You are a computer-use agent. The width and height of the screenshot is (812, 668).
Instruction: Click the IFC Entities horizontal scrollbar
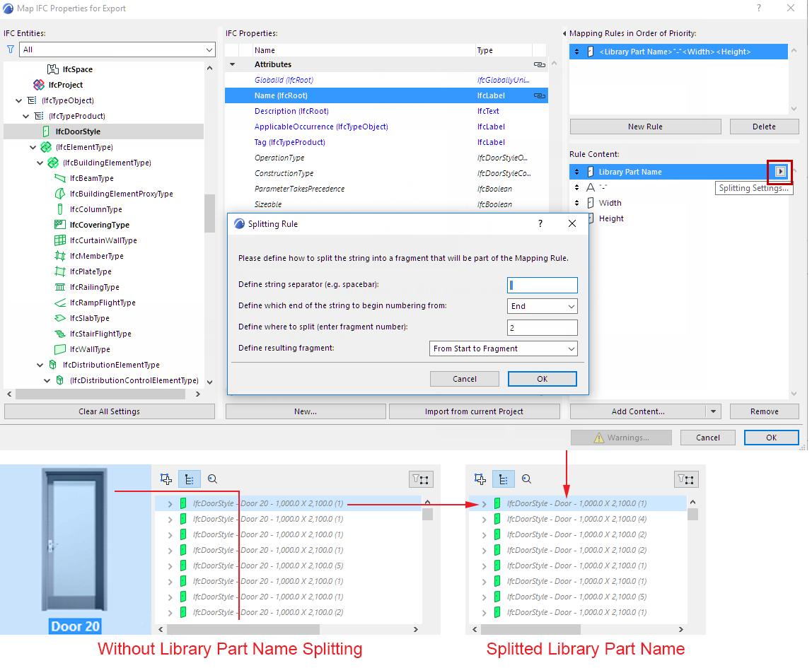(x=100, y=394)
